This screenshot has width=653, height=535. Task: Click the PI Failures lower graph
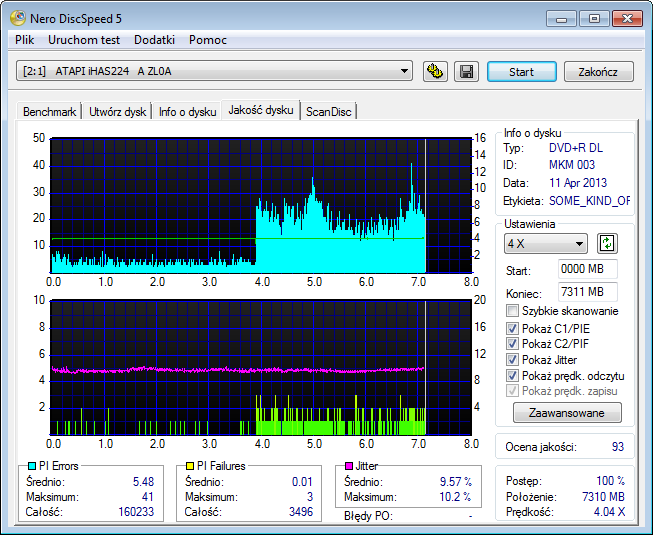(261, 367)
